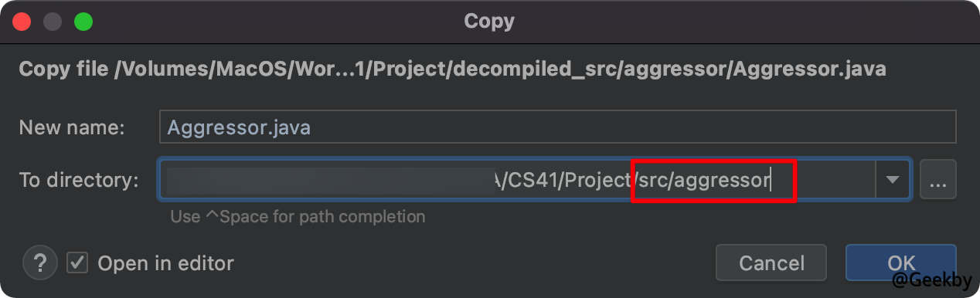Cancel the copy dialog
Image resolution: width=980 pixels, height=298 pixels.
tap(771, 263)
